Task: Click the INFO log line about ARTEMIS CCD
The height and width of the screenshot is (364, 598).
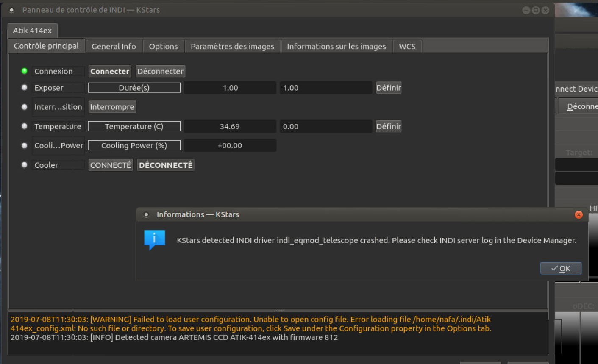Action: point(174,337)
